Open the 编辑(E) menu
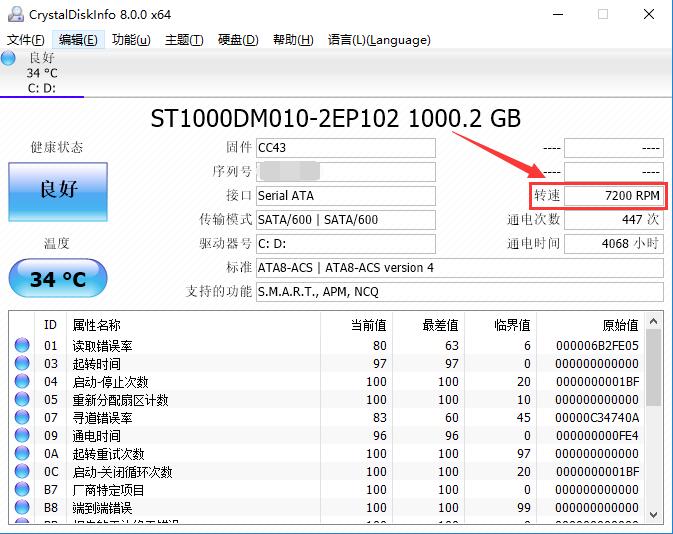Screen dimensions: 673x534 pyautogui.click(x=78, y=40)
